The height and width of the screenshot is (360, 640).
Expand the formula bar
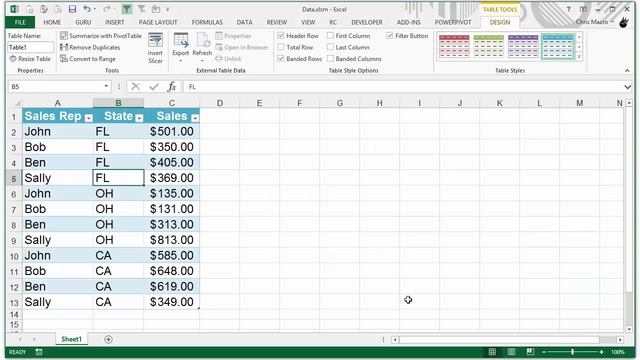(x=627, y=87)
